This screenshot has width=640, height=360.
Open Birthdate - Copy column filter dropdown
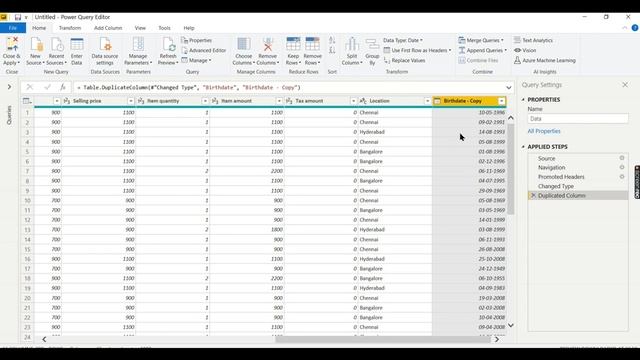(x=502, y=101)
